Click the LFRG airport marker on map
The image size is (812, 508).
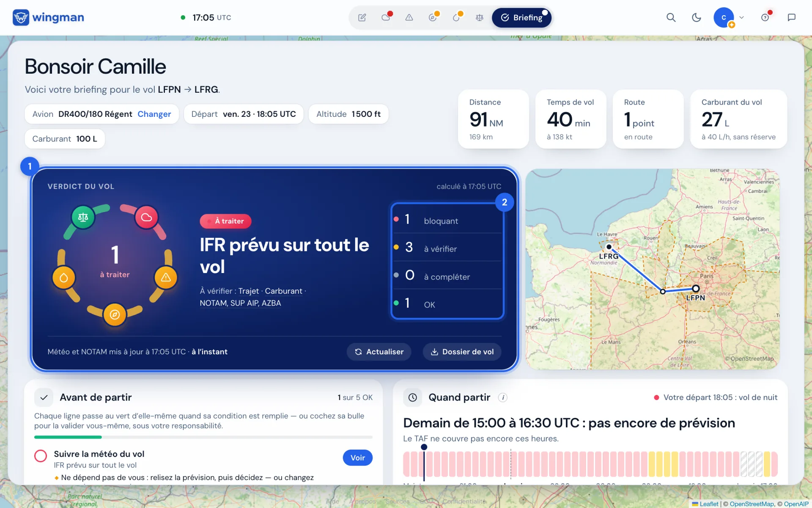pos(609,247)
